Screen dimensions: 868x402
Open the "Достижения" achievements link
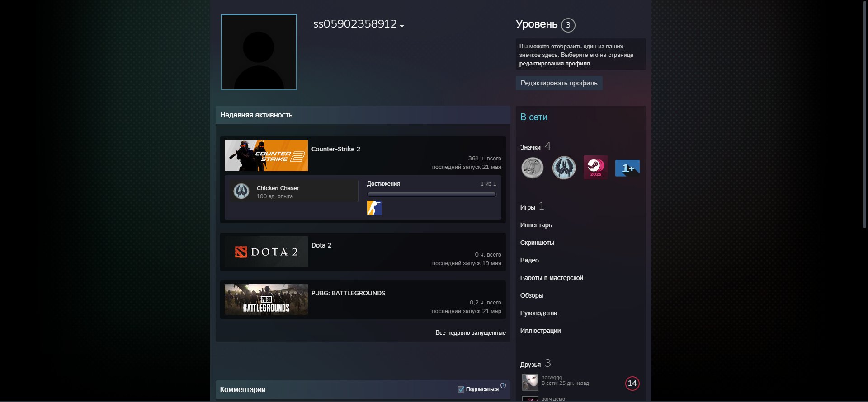pyautogui.click(x=383, y=184)
